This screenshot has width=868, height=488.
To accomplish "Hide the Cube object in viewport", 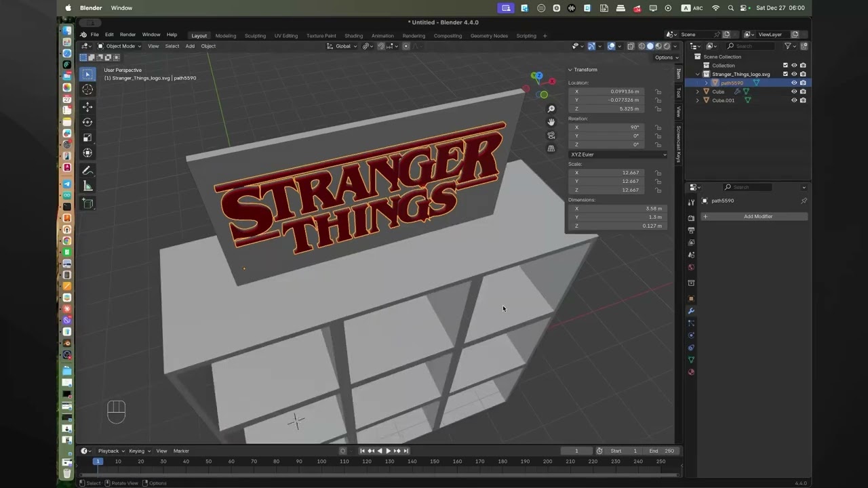I will (794, 91).
